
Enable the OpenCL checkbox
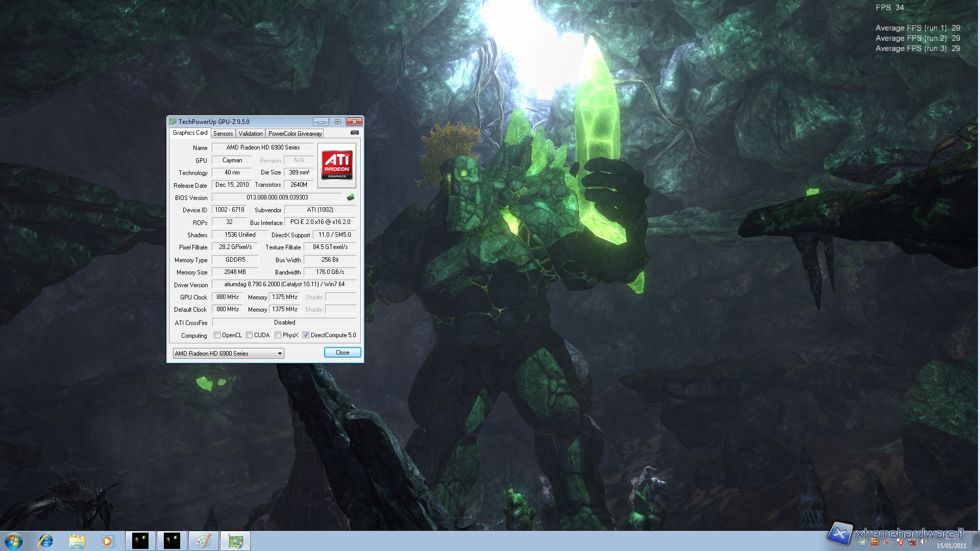click(x=217, y=335)
